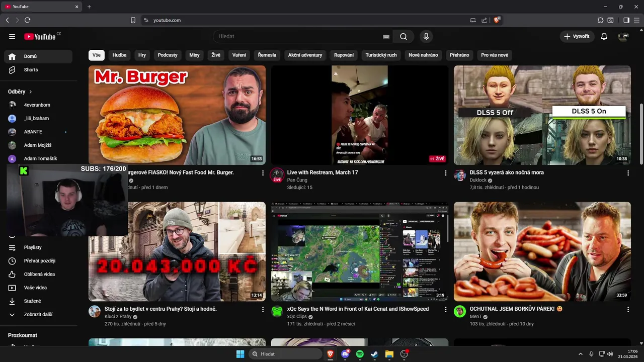Reload the page
644x362 pixels.
pyautogui.click(x=27, y=20)
